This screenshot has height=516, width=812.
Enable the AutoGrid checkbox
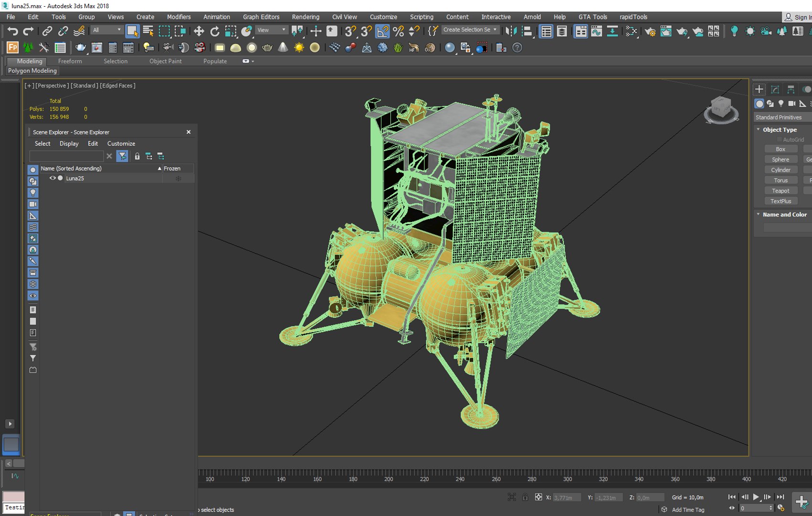click(780, 140)
